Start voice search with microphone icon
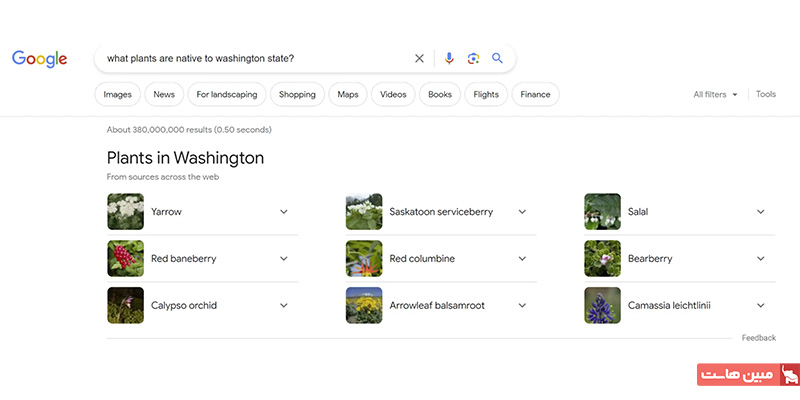Image resolution: width=800 pixels, height=400 pixels. (449, 58)
